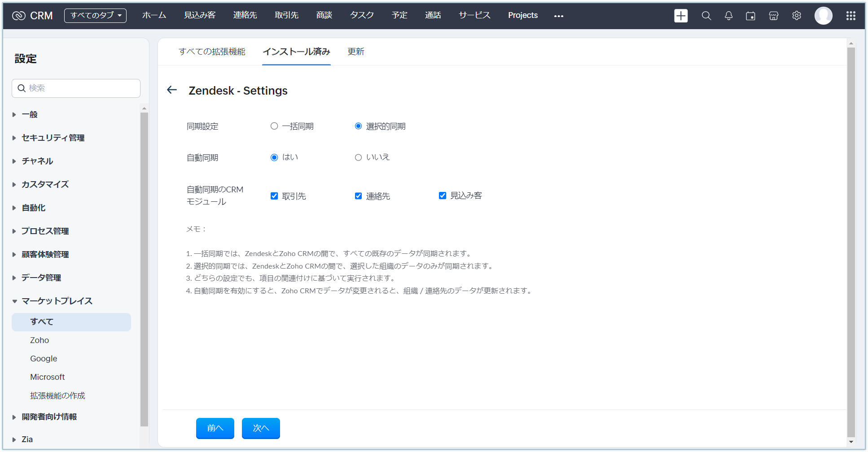This screenshot has width=868, height=452.
Task: Open the search magnifier icon in top bar
Action: click(x=706, y=16)
